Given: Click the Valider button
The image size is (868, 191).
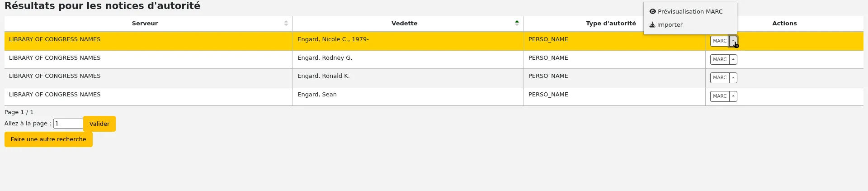Looking at the screenshot, I should pyautogui.click(x=99, y=124).
